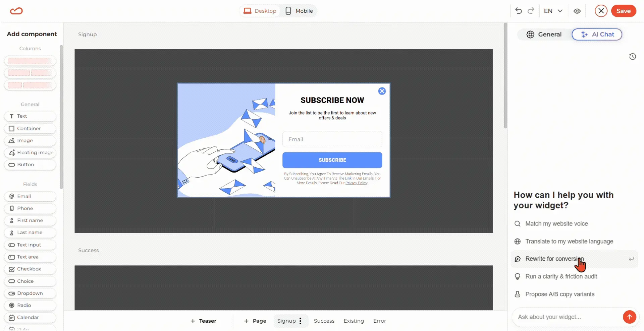Select two equal columns layout
This screenshot has width=644, height=331.
tap(30, 73)
